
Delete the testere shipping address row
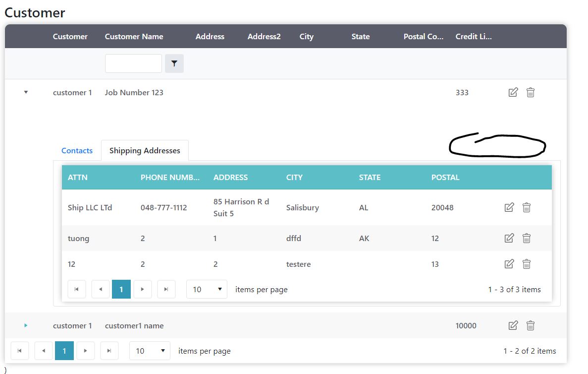tap(527, 264)
